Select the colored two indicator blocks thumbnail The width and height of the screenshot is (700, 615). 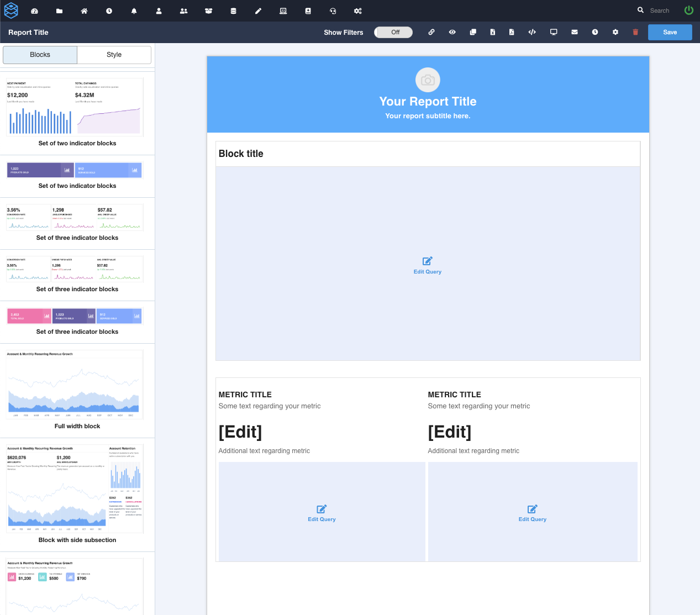coord(75,170)
